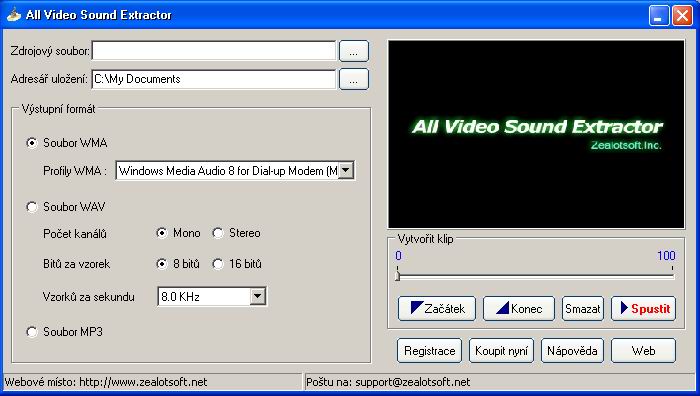Open the Registrace dialog
The width and height of the screenshot is (700, 396).
click(x=429, y=350)
